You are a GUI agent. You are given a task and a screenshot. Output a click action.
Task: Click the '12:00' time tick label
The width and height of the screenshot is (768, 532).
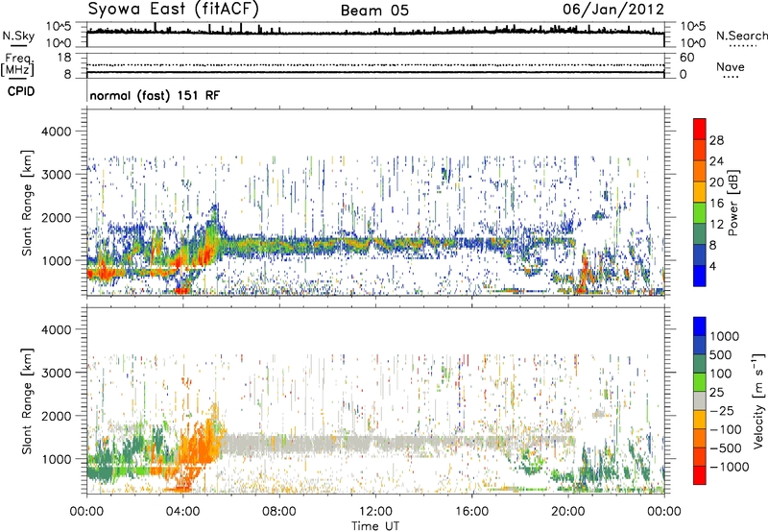click(375, 512)
